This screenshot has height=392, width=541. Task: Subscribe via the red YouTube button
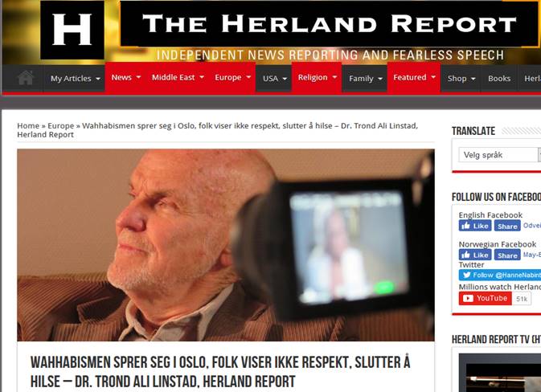(x=485, y=298)
